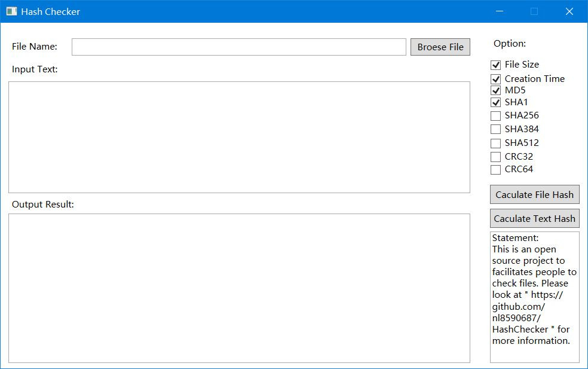Click the Statement text box
The height and width of the screenshot is (369, 588).
pyautogui.click(x=534, y=297)
